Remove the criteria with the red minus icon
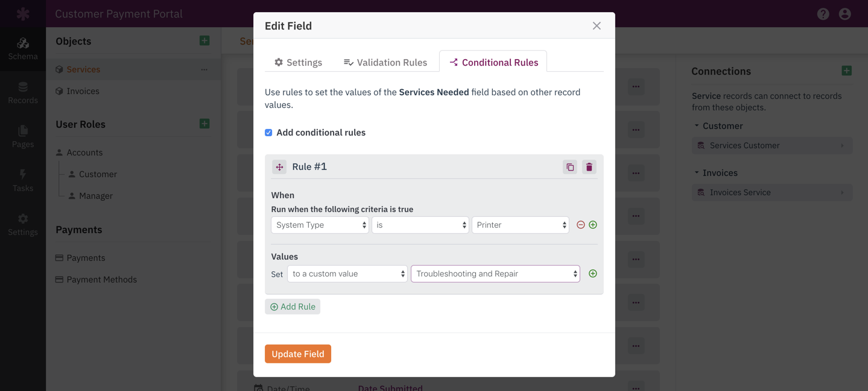This screenshot has height=391, width=868. tap(581, 225)
